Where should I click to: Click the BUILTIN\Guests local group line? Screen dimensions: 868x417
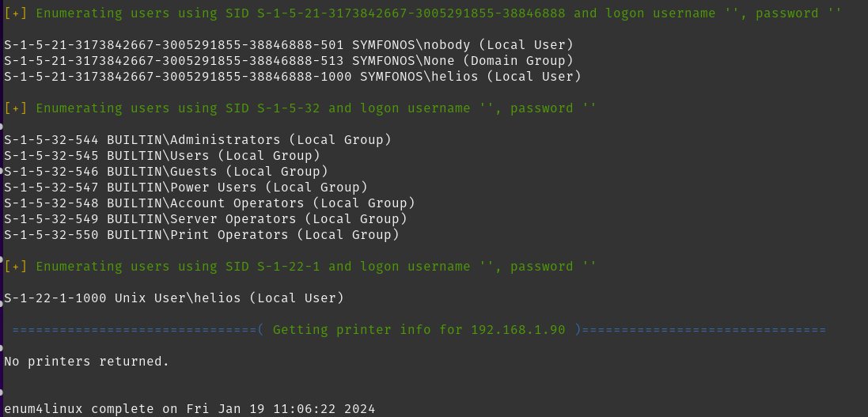tap(166, 171)
